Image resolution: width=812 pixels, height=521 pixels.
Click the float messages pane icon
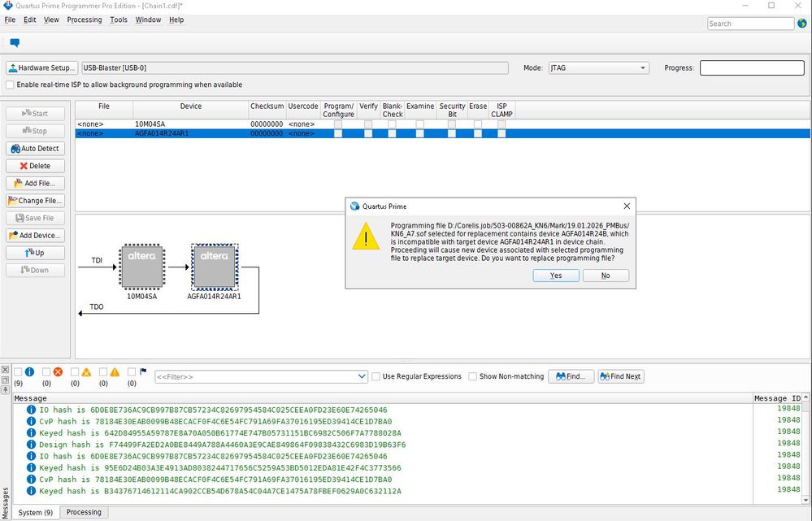(x=5, y=380)
